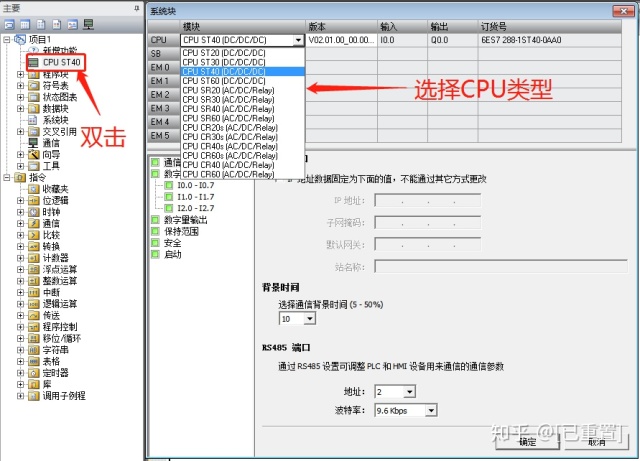Select I2.0 - I2.7 in system block tree
Viewport: 640px width, 461px height.
(196, 208)
